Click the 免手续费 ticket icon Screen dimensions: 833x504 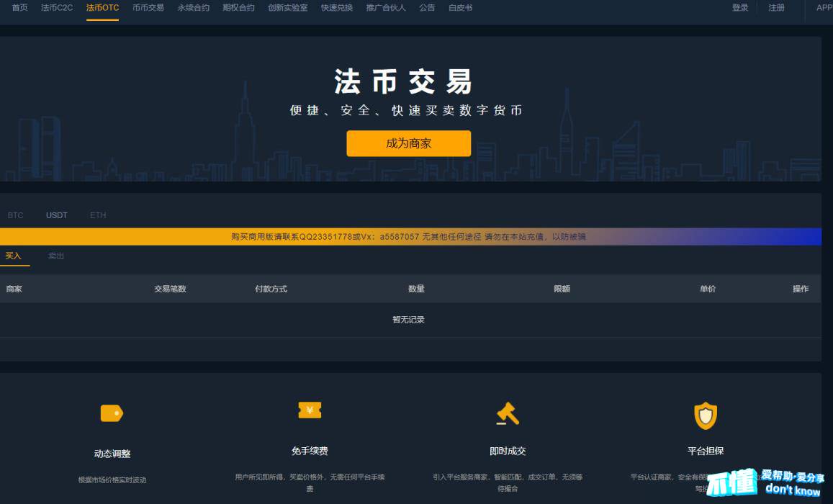coord(310,410)
